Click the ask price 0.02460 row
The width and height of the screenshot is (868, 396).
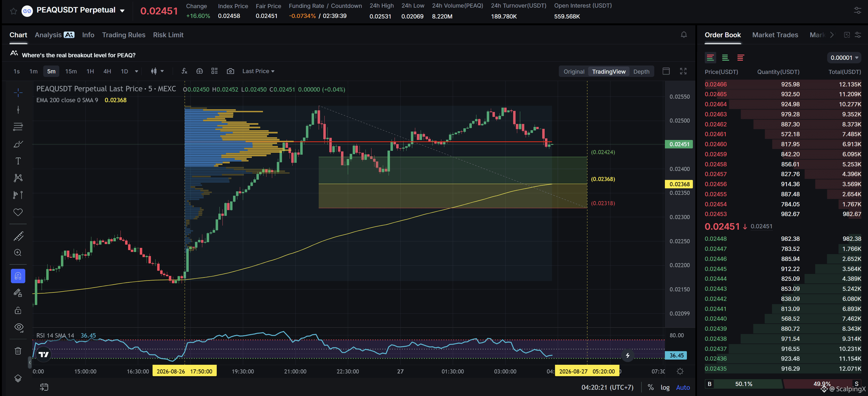pyautogui.click(x=783, y=144)
